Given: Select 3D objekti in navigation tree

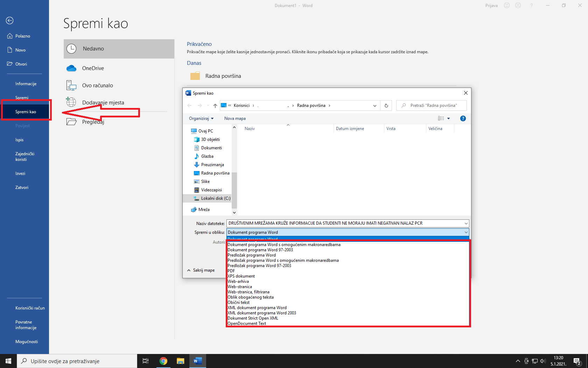Looking at the screenshot, I should coord(207,139).
